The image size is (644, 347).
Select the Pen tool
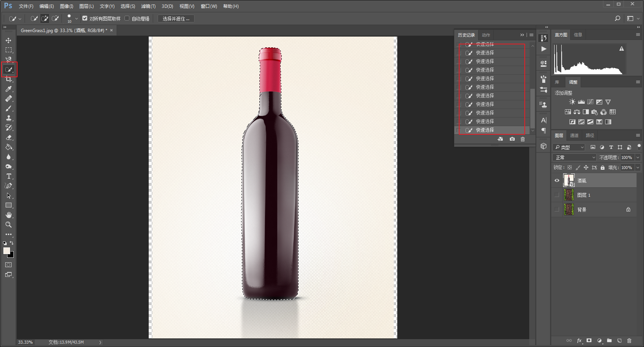9,186
